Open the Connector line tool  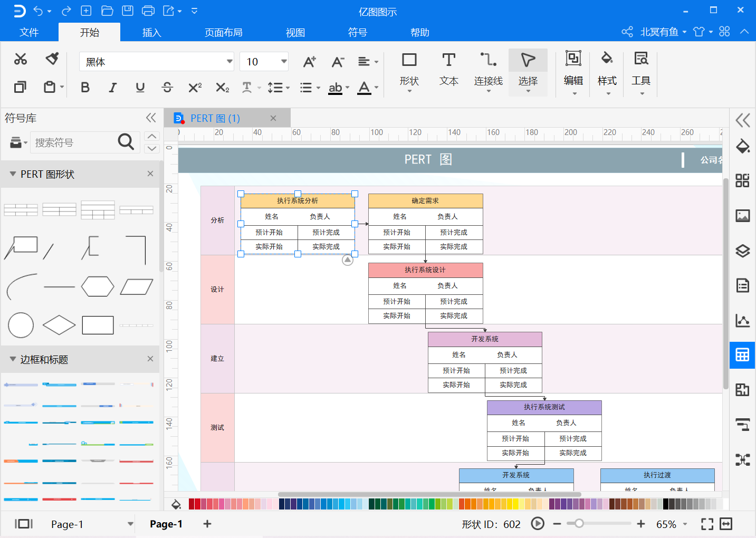[488, 72]
